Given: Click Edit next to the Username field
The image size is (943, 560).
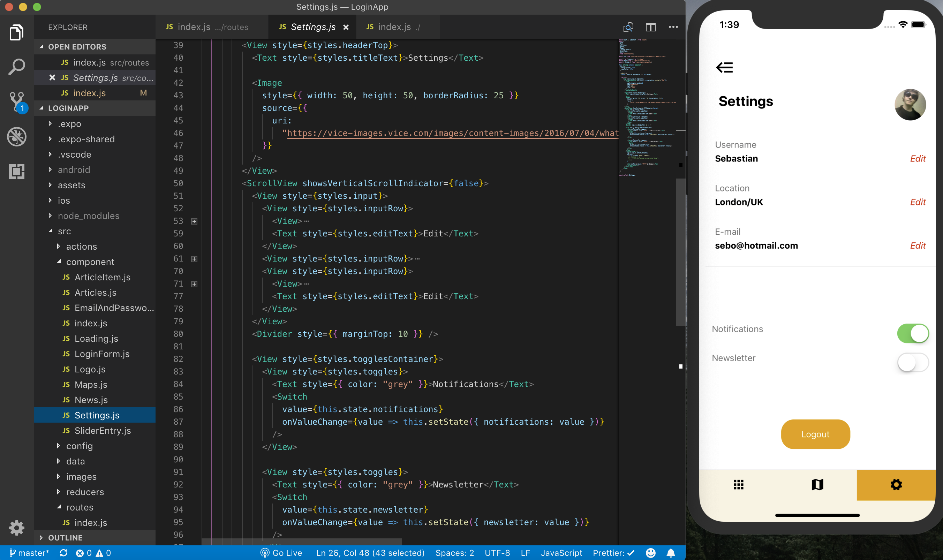Looking at the screenshot, I should 918,159.
